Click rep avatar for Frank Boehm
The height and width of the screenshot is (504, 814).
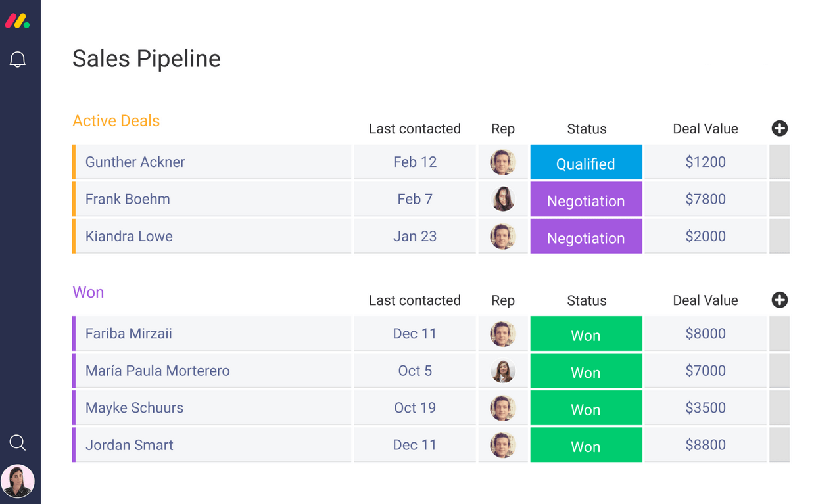[x=503, y=199]
